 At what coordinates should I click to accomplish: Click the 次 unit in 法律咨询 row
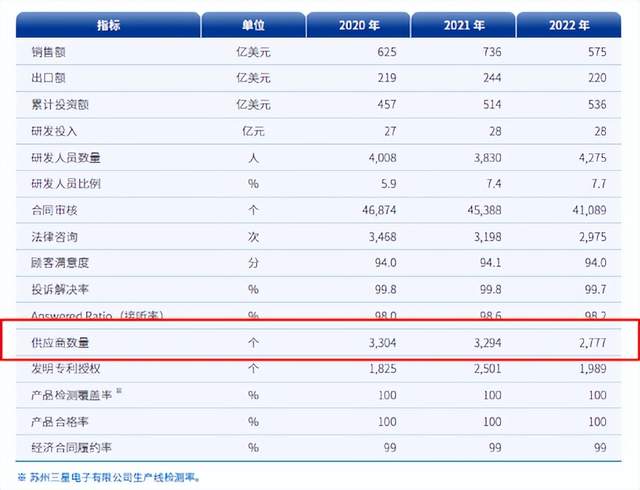(x=253, y=237)
